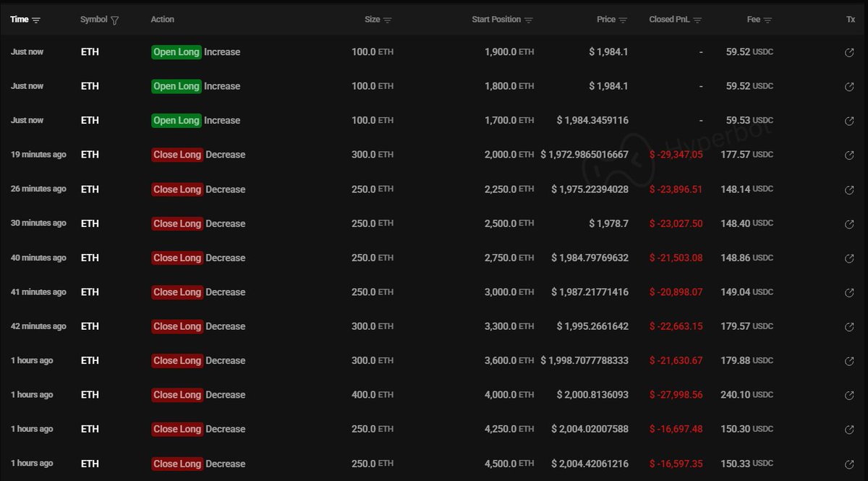
Task: Sort table by Price column
Action: (623, 20)
